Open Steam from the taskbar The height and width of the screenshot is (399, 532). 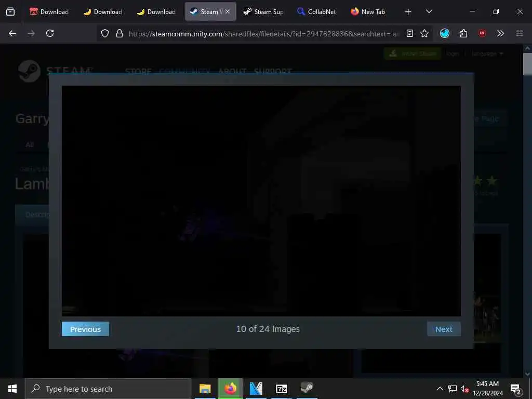tap(307, 389)
